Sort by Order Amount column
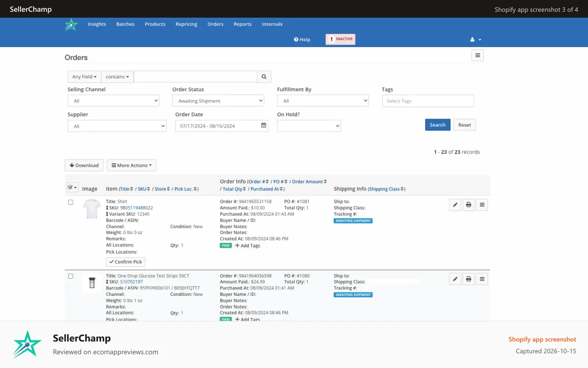Screen dimensions: 588x368 [x=309, y=182]
